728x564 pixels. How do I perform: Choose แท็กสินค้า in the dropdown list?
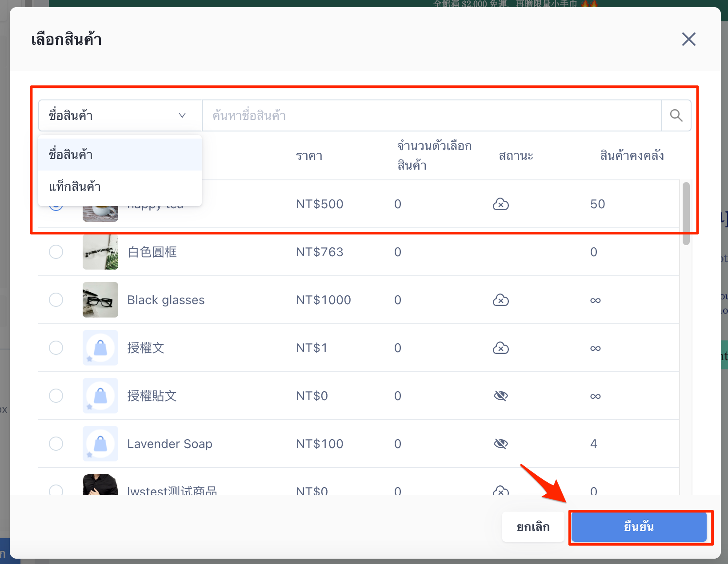coord(120,187)
